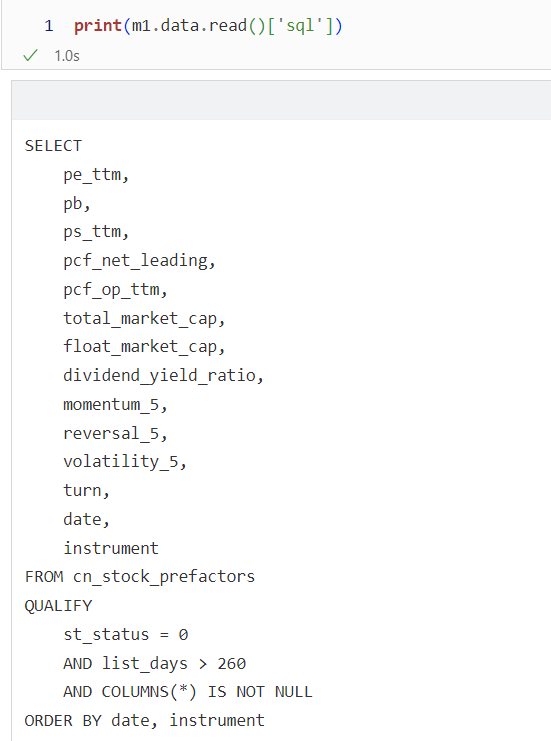Click the QUALIFY keyword in the output
The width and height of the screenshot is (551, 741).
click(x=59, y=606)
